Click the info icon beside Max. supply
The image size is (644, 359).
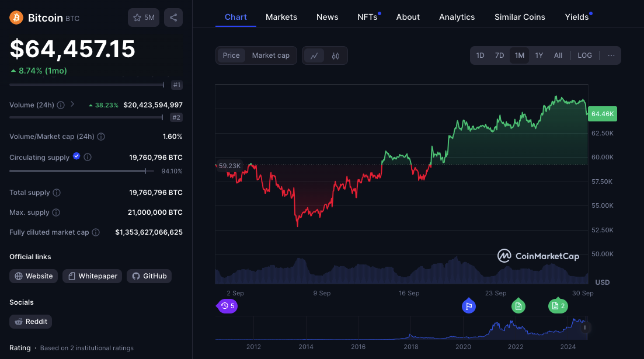pos(55,212)
